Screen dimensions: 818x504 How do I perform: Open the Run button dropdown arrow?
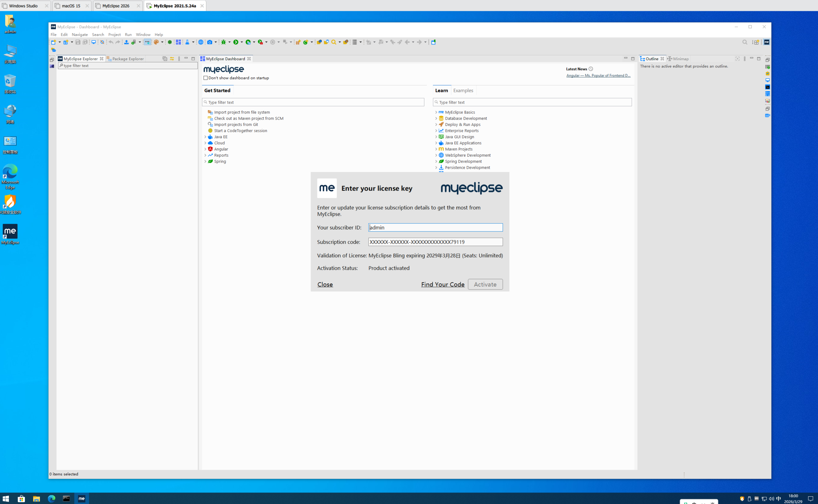pos(242,42)
